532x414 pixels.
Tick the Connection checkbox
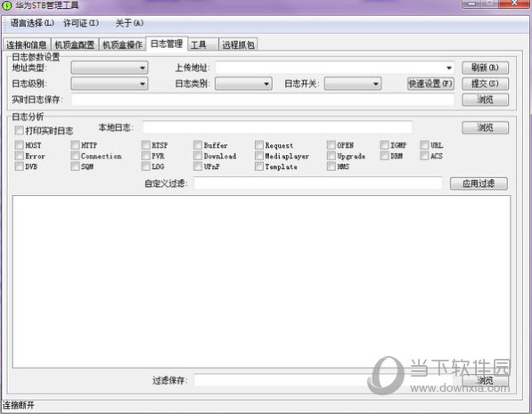point(76,156)
